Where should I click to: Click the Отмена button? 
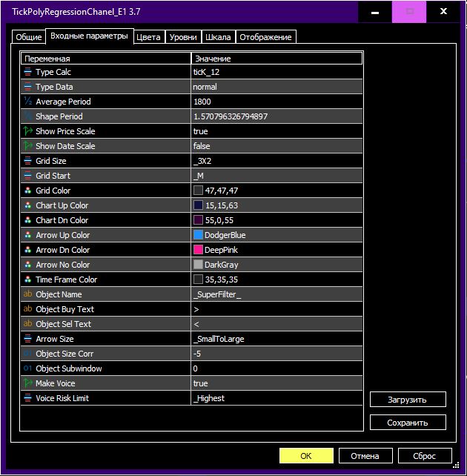365,456
